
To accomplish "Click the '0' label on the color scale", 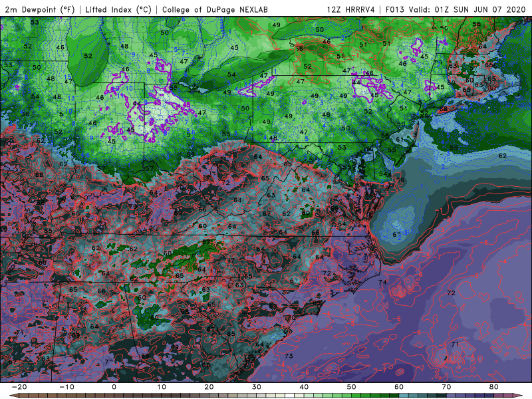I will click(114, 387).
